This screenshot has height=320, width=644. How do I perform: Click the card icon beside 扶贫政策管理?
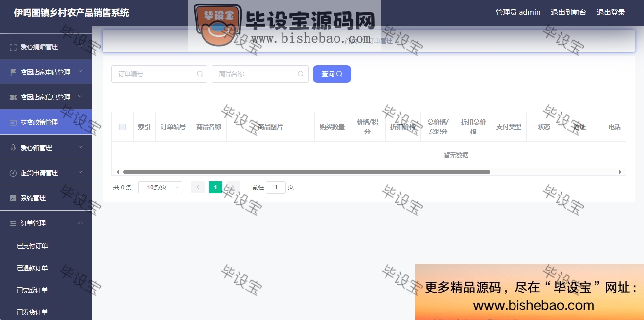point(13,123)
